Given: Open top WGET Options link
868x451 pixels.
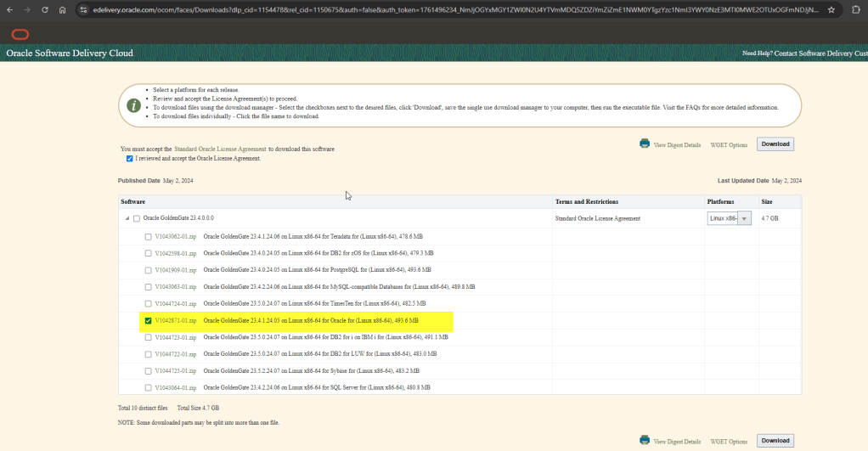Looking at the screenshot, I should [x=729, y=145].
